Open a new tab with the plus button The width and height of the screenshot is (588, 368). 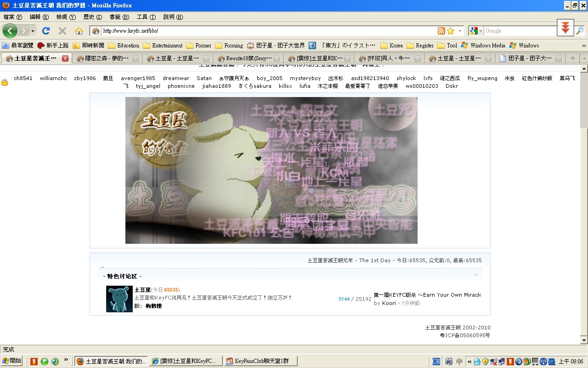572,58
